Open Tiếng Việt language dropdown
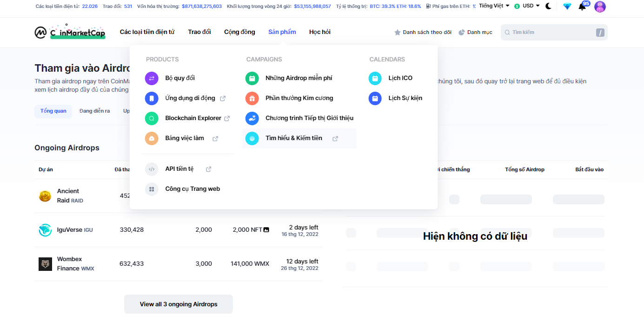The image size is (644, 330). (x=494, y=6)
